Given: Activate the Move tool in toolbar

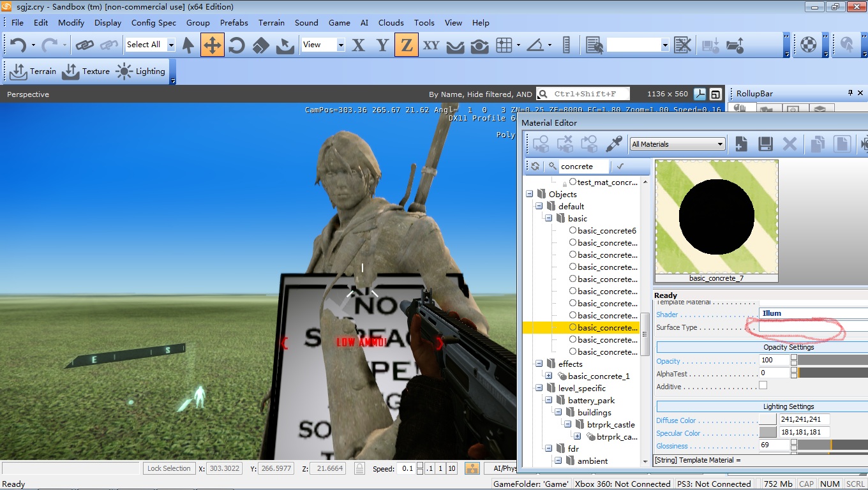Looking at the screenshot, I should pyautogui.click(x=213, y=45).
